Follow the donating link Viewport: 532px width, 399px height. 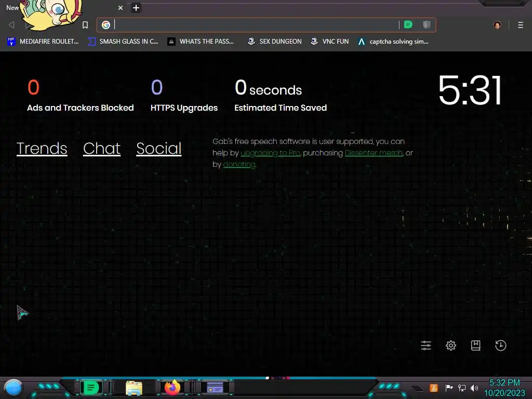point(239,165)
